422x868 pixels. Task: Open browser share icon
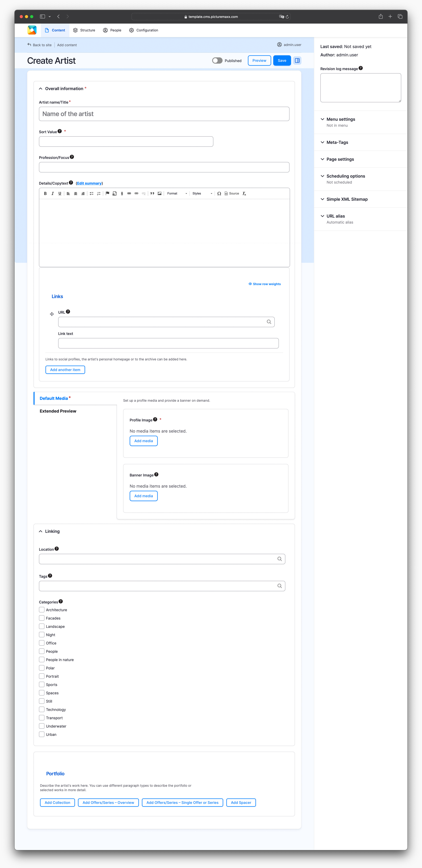pyautogui.click(x=381, y=16)
